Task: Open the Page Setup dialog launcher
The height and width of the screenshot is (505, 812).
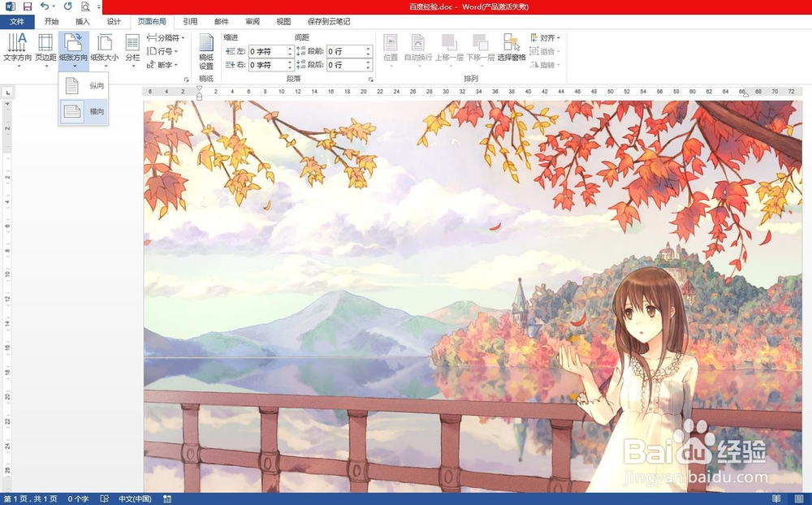Action: pyautogui.click(x=187, y=80)
